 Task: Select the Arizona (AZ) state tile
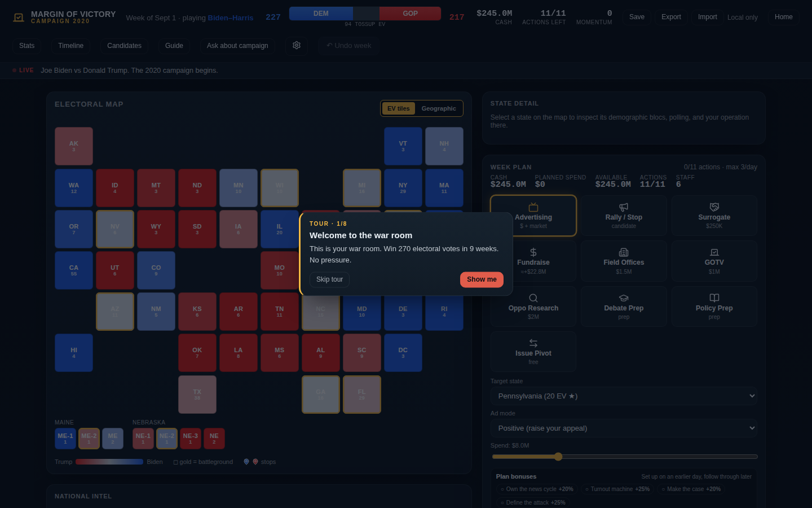tap(115, 312)
